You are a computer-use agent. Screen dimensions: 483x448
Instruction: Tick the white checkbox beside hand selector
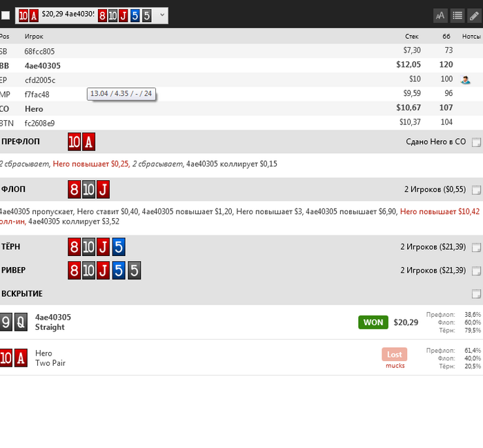pyautogui.click(x=6, y=15)
